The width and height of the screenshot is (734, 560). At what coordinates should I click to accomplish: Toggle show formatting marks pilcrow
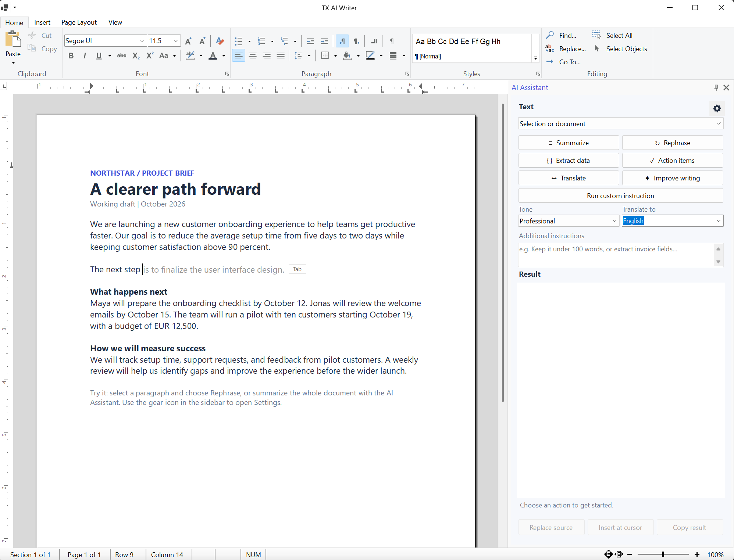click(x=392, y=41)
